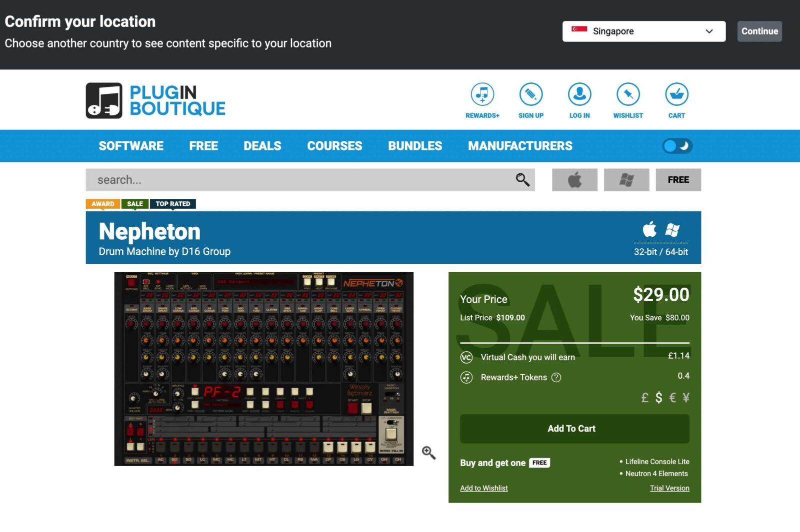Image resolution: width=800 pixels, height=532 pixels.
Task: Toggle dark mode switch
Action: coord(677,146)
